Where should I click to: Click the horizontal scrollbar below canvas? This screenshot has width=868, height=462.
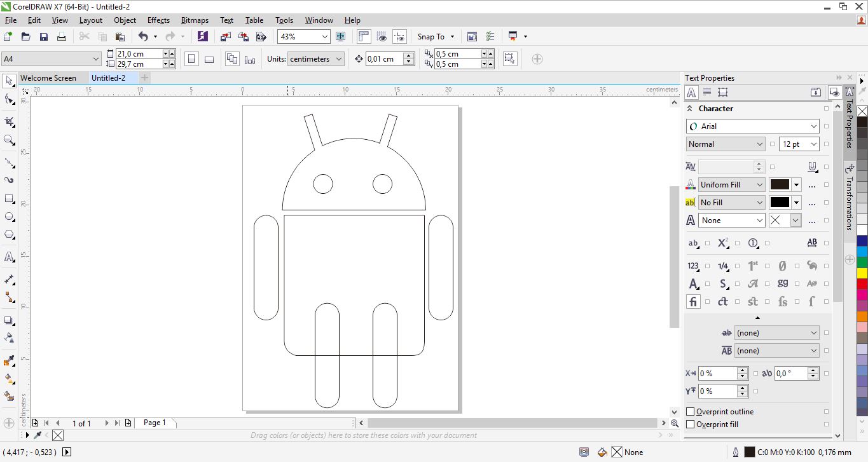[513, 423]
